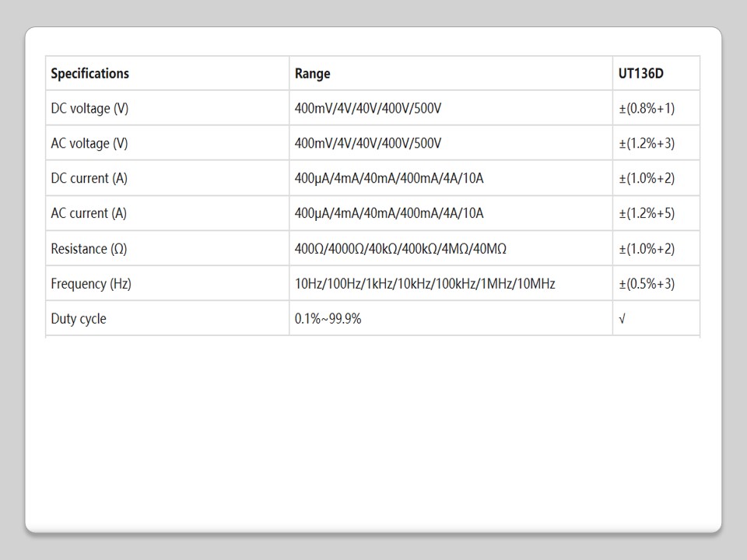This screenshot has width=747, height=560.
Task: Select the AC voltage (V) row label
Action: coord(89,144)
